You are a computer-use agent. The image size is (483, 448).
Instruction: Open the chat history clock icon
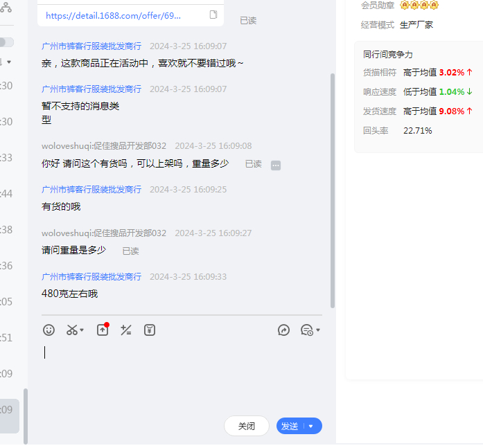[x=306, y=330]
